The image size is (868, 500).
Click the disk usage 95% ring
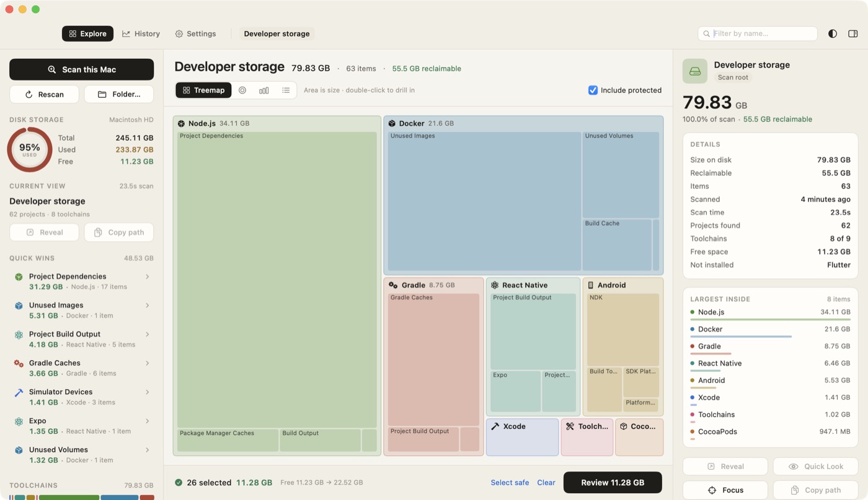tap(30, 150)
